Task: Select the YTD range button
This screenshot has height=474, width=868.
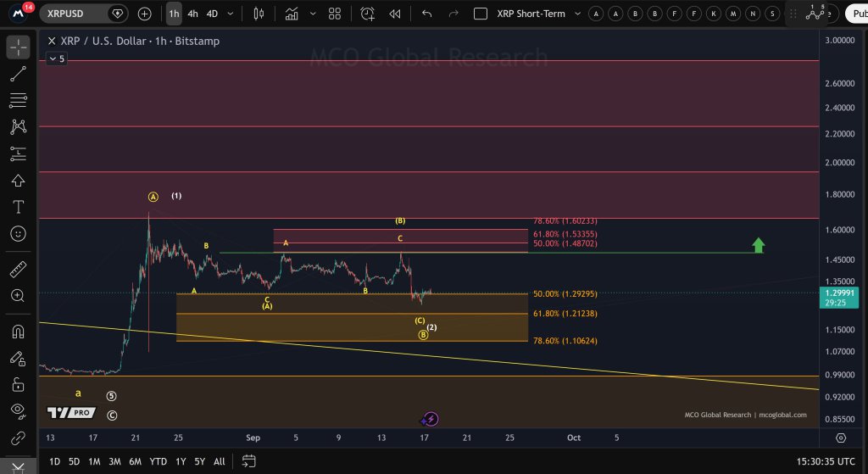Action: click(x=159, y=461)
